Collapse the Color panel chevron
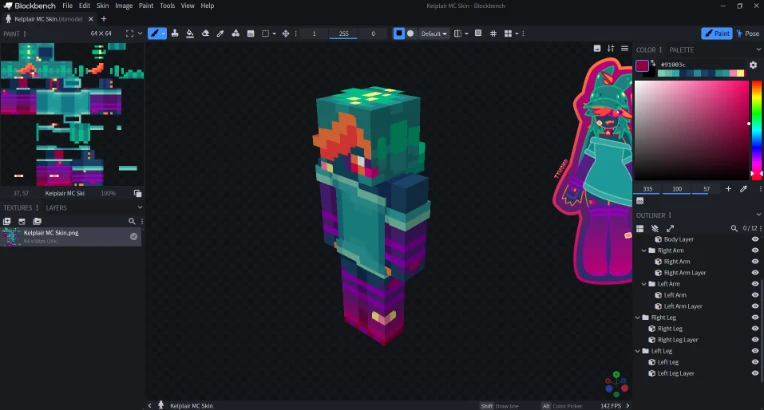Screen dimensions: 764x410 [759, 50]
